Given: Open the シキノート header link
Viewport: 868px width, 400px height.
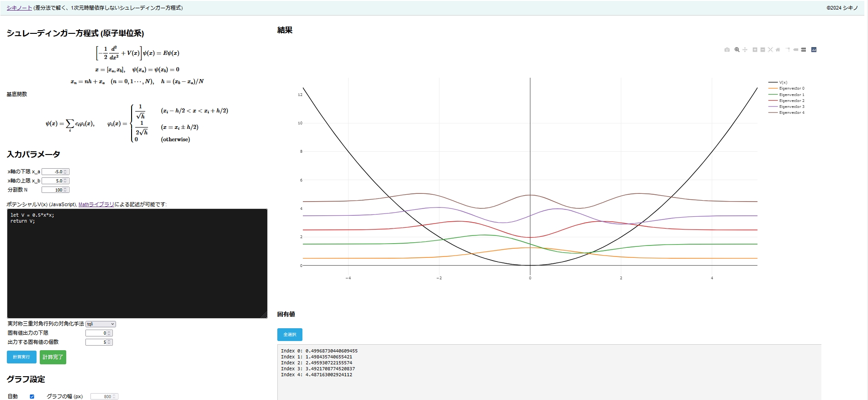Looking at the screenshot, I should coord(19,8).
